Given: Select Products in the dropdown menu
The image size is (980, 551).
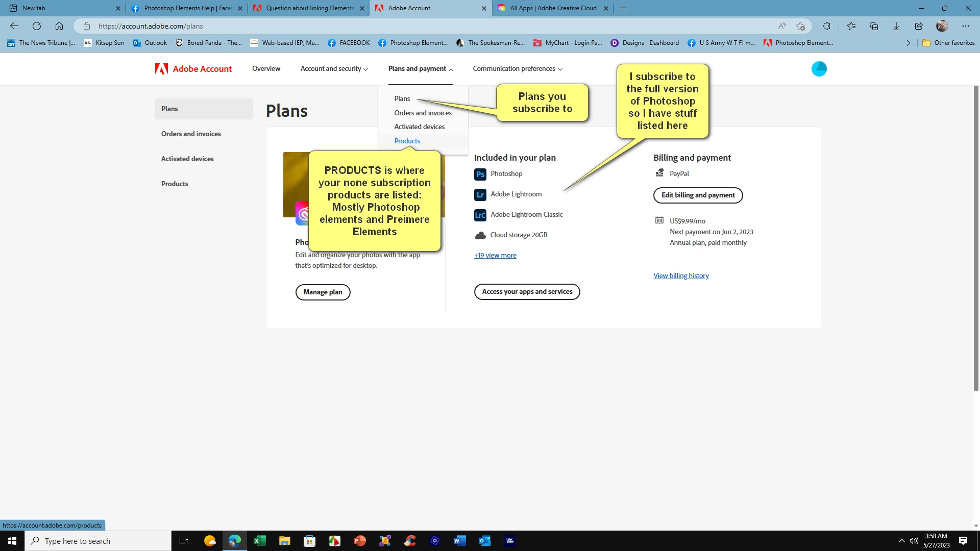Looking at the screenshot, I should (407, 141).
